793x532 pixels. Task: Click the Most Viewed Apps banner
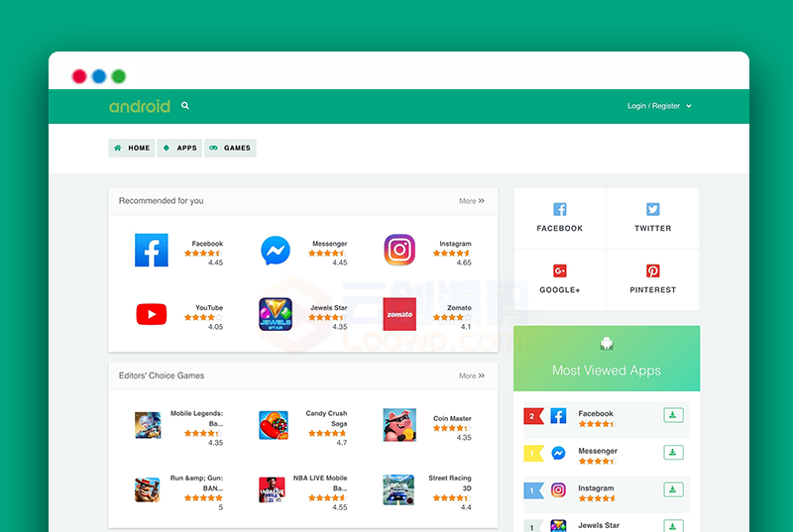pos(607,359)
